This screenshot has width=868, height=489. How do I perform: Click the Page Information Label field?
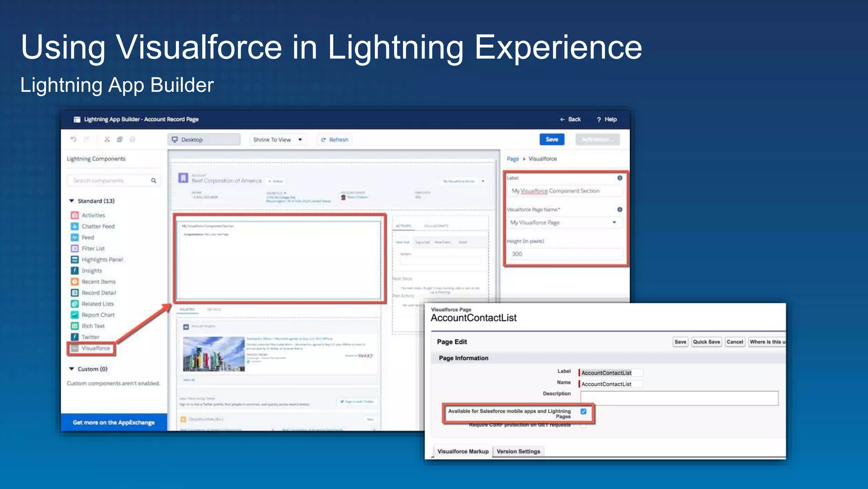tap(611, 373)
